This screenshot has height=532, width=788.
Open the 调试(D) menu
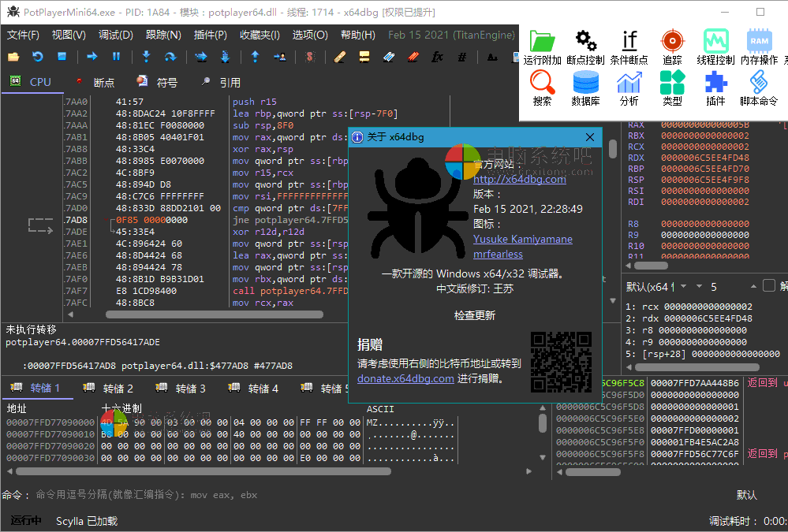click(x=116, y=35)
